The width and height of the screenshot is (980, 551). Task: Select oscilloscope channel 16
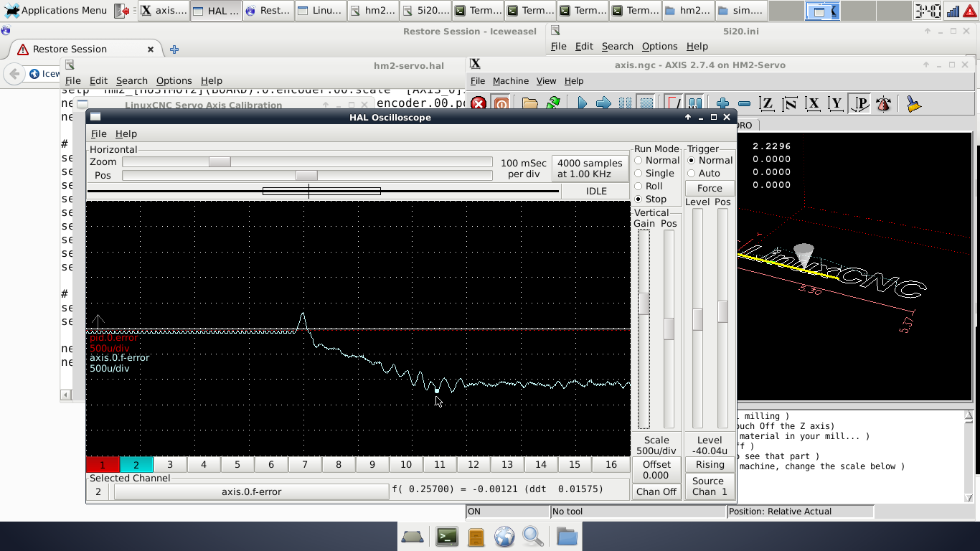pyautogui.click(x=611, y=465)
